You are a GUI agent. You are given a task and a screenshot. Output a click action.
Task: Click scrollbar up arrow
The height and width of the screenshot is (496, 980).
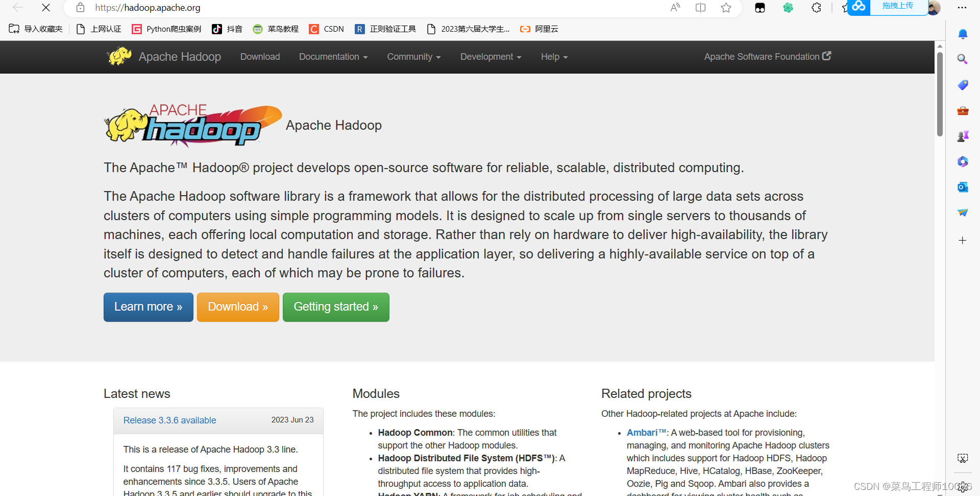click(x=940, y=46)
